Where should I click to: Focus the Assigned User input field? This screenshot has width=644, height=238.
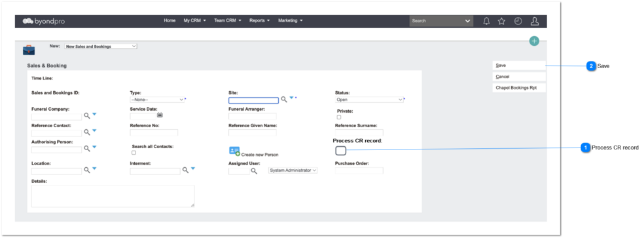coord(239,171)
